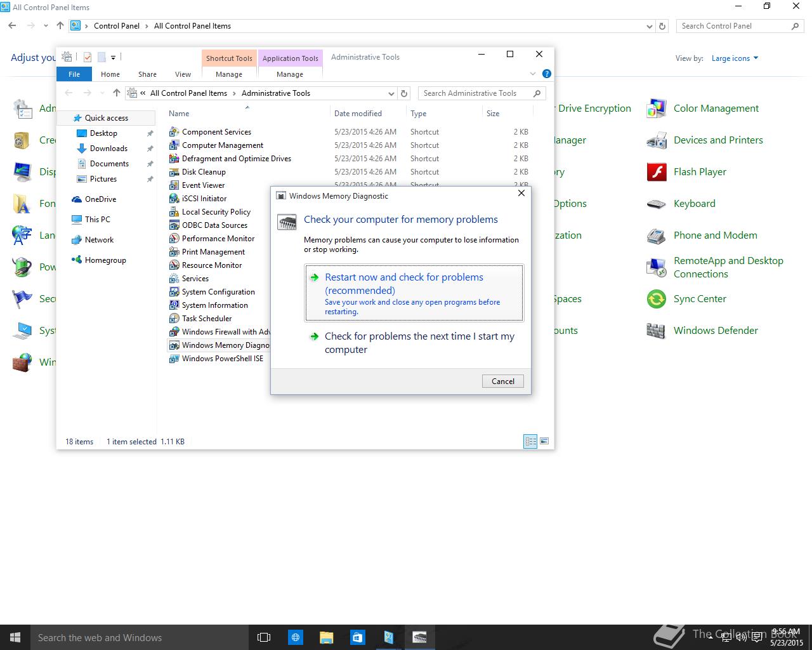812x650 pixels.
Task: Select the Resource Monitor icon
Action: pyautogui.click(x=174, y=265)
